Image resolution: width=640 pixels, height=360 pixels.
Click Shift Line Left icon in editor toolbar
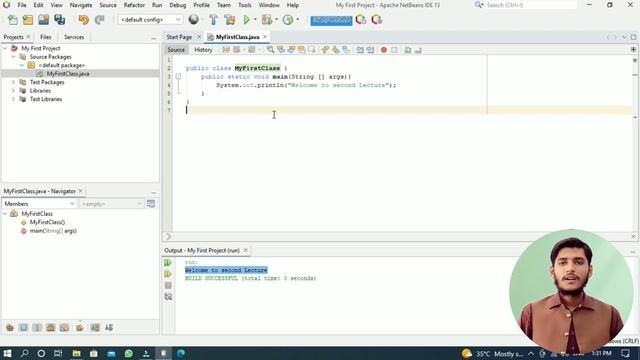coord(360,50)
